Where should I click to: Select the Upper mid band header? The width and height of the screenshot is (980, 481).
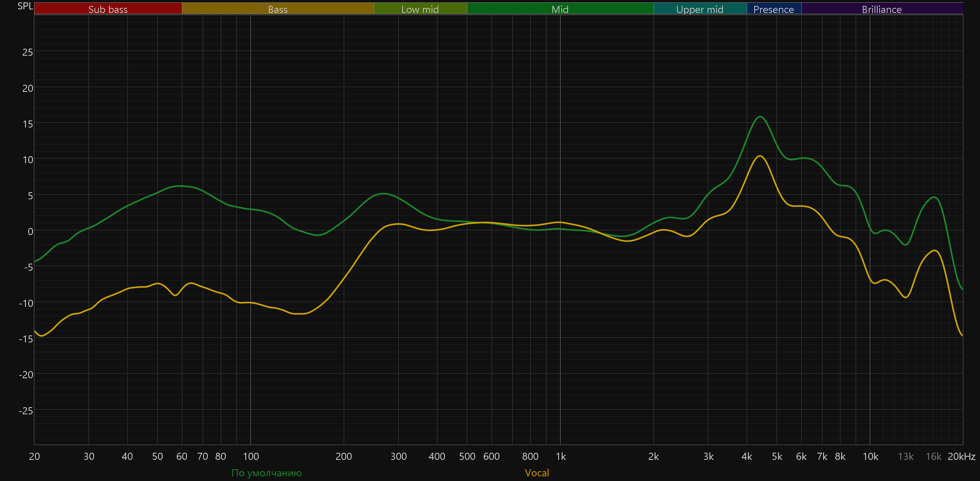point(700,9)
